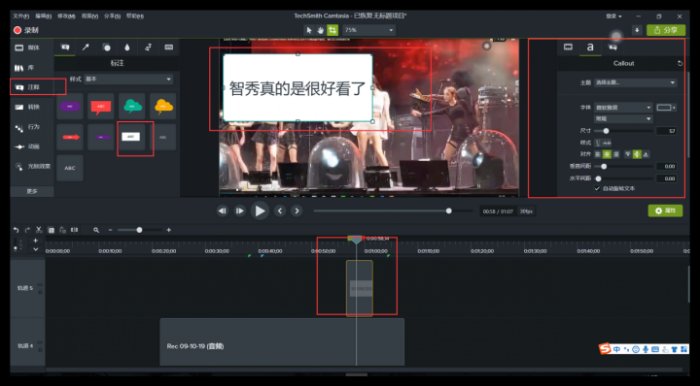This screenshot has width=700, height=386.
Task: Switch to the Blur and Highlight tab
Action: tap(127, 47)
